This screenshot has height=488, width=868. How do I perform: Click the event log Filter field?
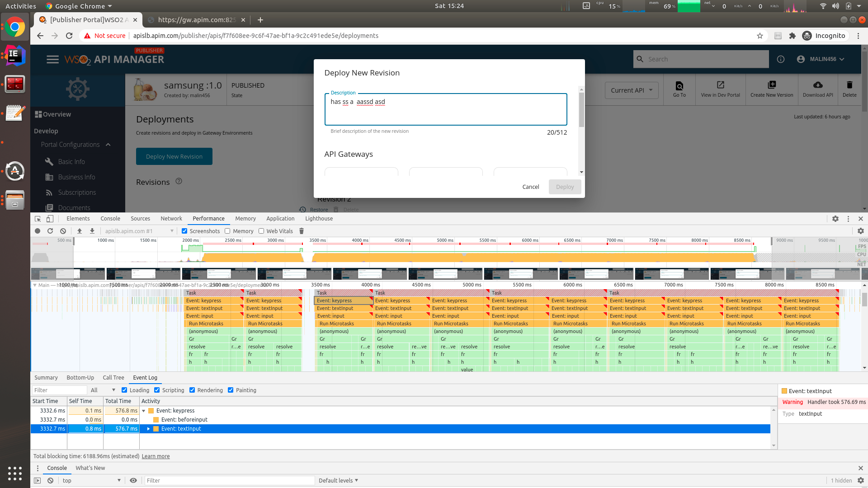point(59,390)
